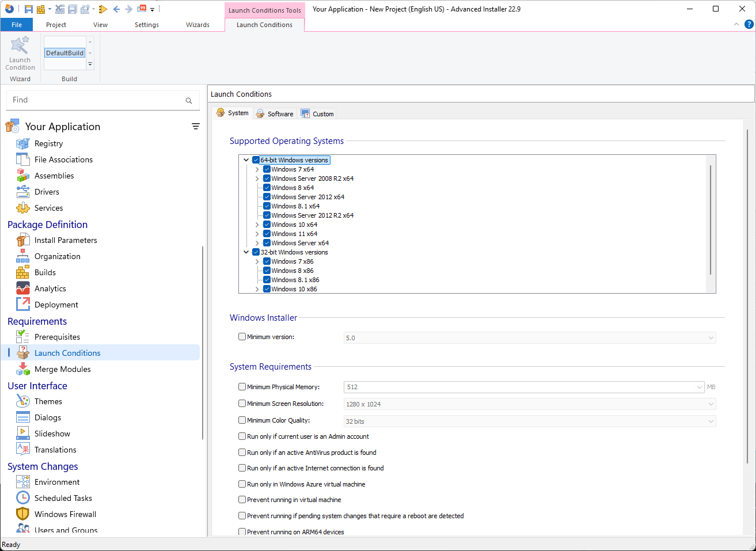Select the Themes icon under User Interface
The image size is (756, 551).
tap(23, 401)
